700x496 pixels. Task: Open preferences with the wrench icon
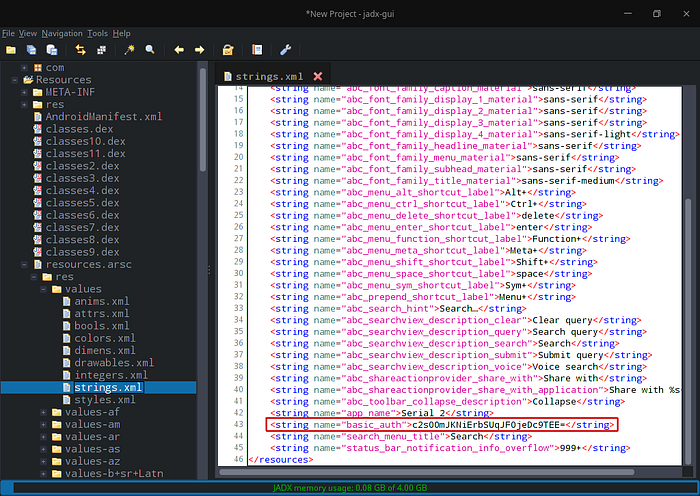[285, 49]
